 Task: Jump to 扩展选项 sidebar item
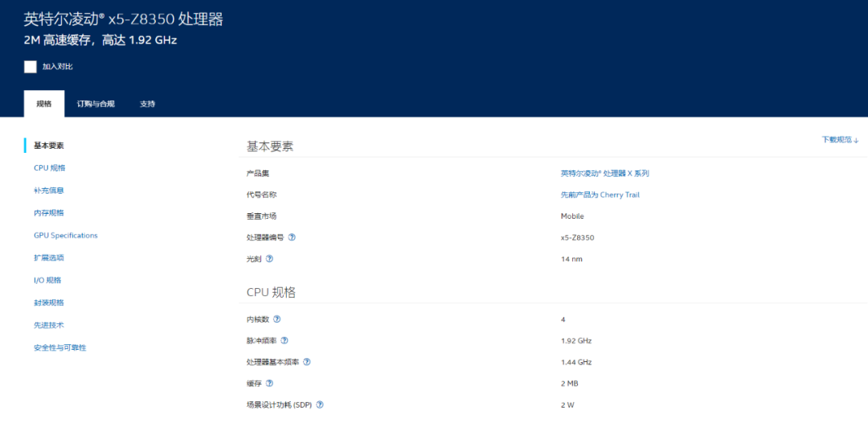[49, 257]
